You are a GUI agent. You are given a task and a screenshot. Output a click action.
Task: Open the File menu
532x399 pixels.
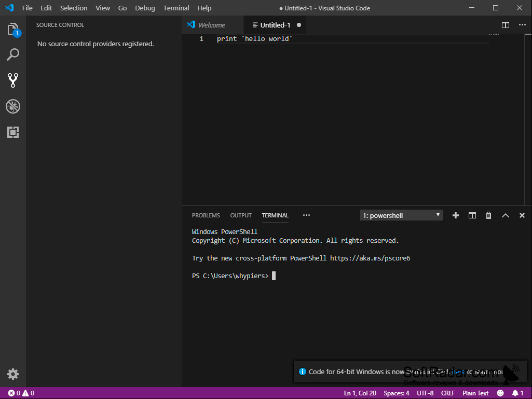click(27, 8)
